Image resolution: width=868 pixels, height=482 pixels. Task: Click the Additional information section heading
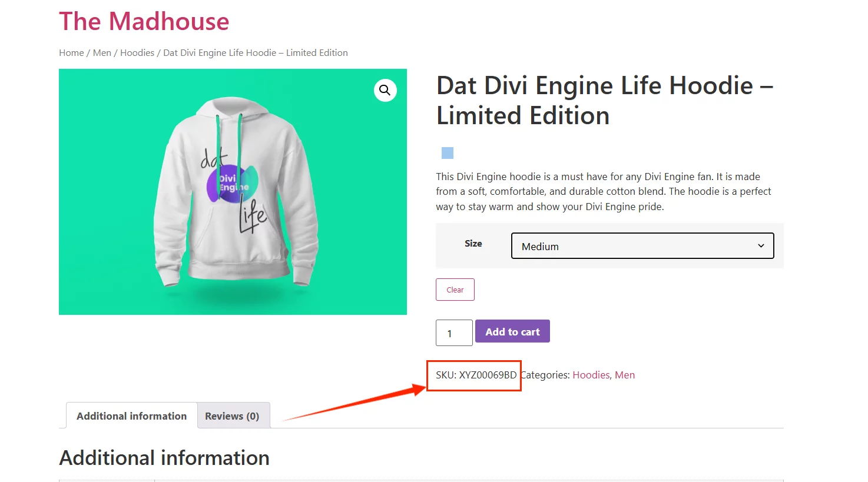[x=164, y=458]
